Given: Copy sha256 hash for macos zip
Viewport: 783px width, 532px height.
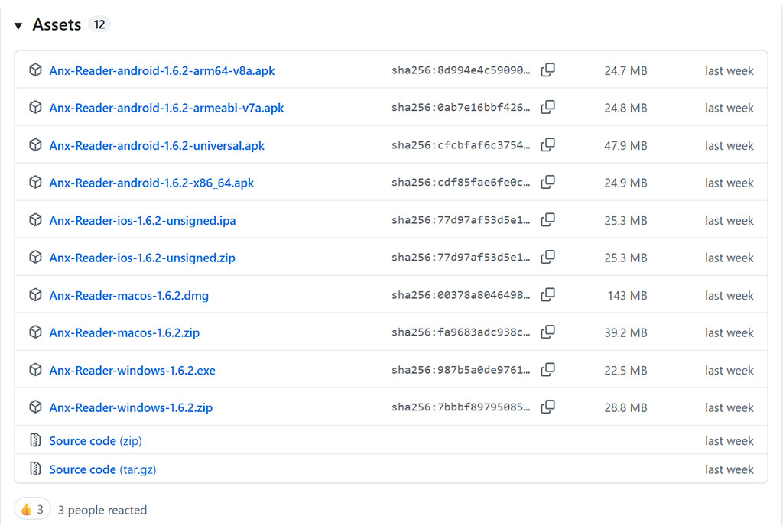Looking at the screenshot, I should [x=547, y=332].
